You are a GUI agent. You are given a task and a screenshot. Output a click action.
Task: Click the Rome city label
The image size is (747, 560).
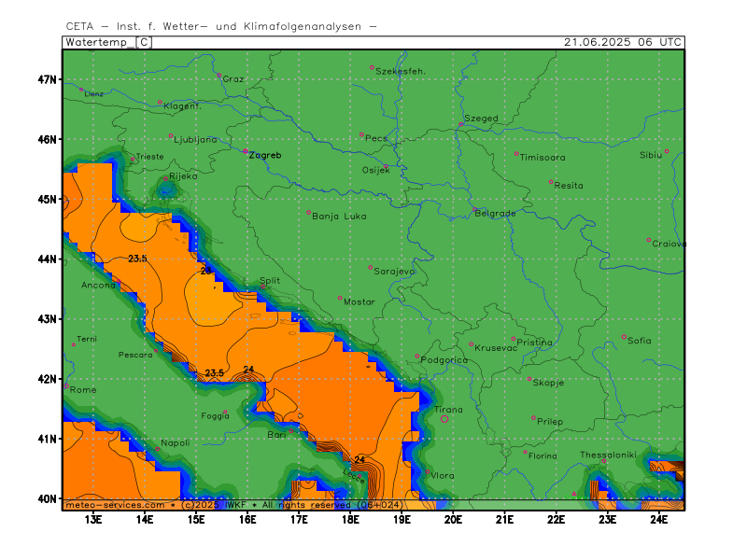click(83, 389)
